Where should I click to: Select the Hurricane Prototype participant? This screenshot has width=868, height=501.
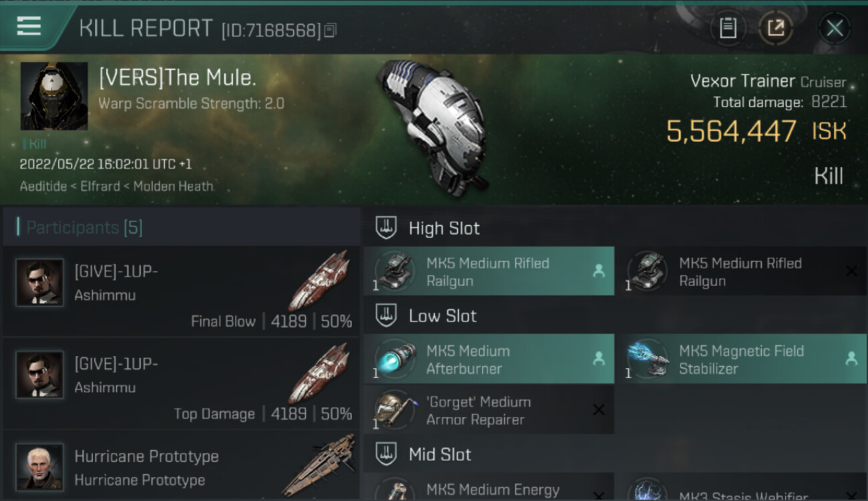(x=181, y=466)
